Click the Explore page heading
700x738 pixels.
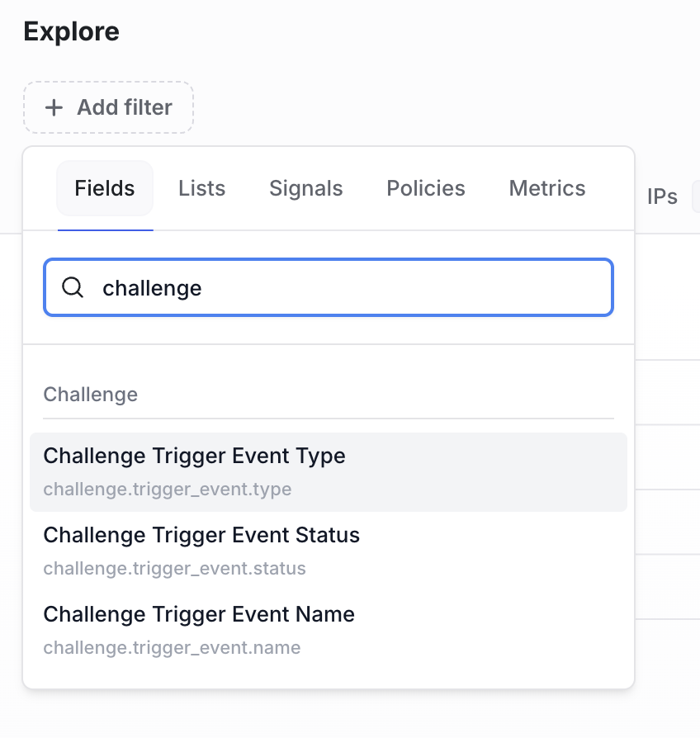[x=72, y=31]
